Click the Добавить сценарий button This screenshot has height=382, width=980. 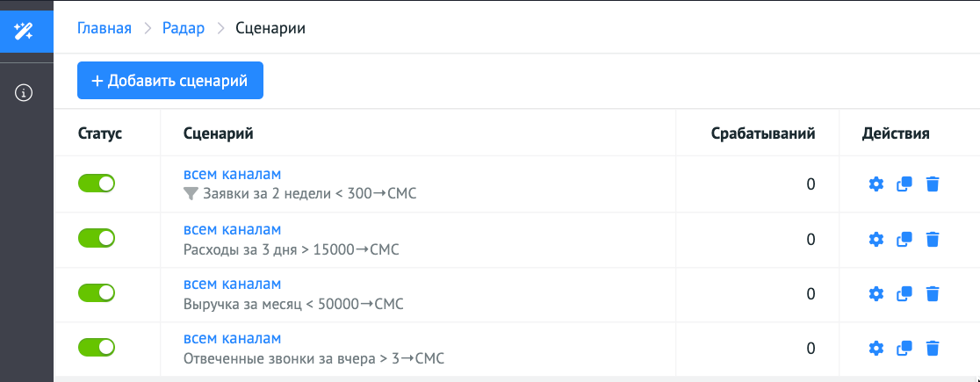click(x=170, y=81)
